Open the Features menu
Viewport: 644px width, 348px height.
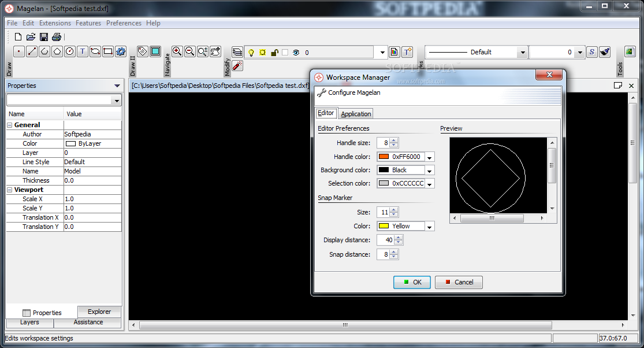pos(88,23)
